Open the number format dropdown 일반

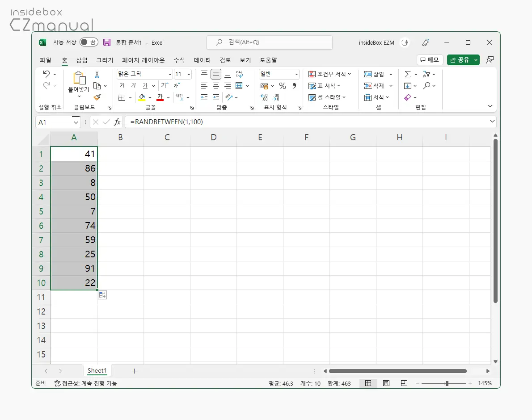click(296, 74)
